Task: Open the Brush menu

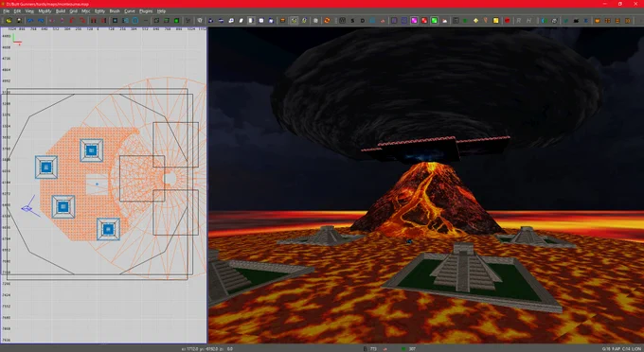Action: (115, 11)
